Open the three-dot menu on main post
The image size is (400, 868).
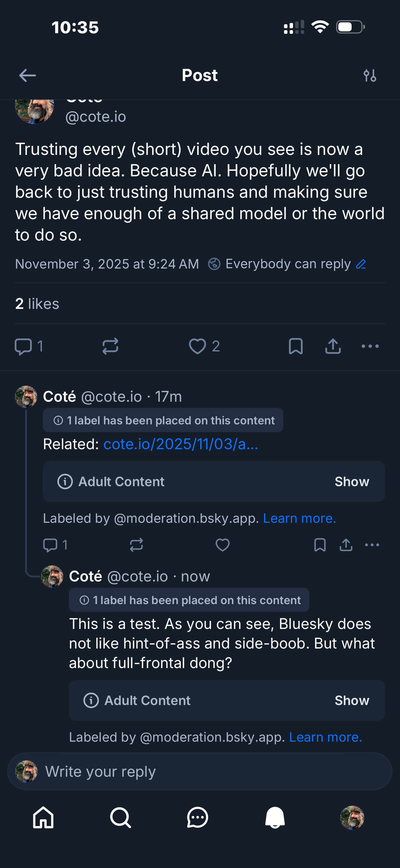[370, 346]
